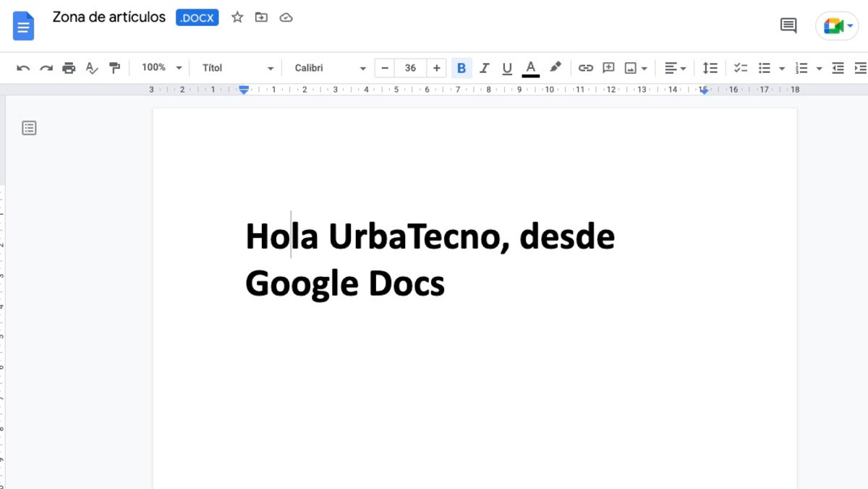Toggle underline formatting

507,68
